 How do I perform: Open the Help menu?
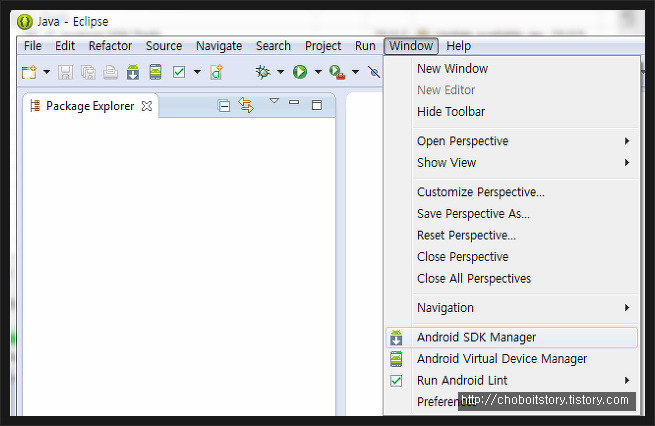tap(458, 46)
